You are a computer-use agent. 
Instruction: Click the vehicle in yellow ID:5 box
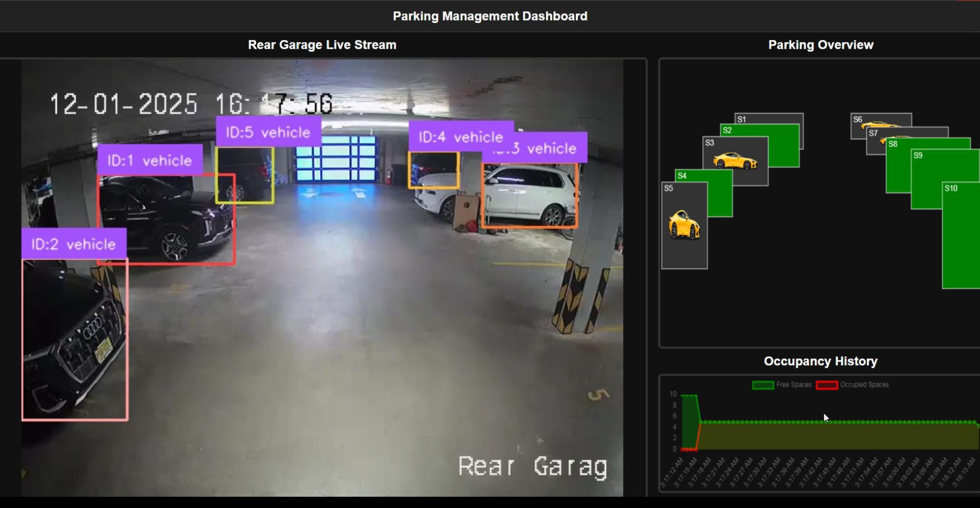point(245,175)
